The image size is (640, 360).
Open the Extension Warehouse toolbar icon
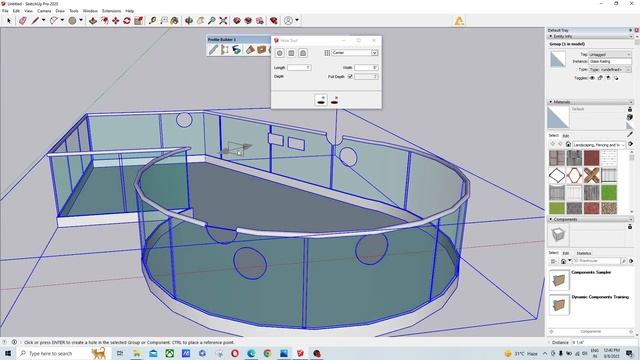point(248,20)
